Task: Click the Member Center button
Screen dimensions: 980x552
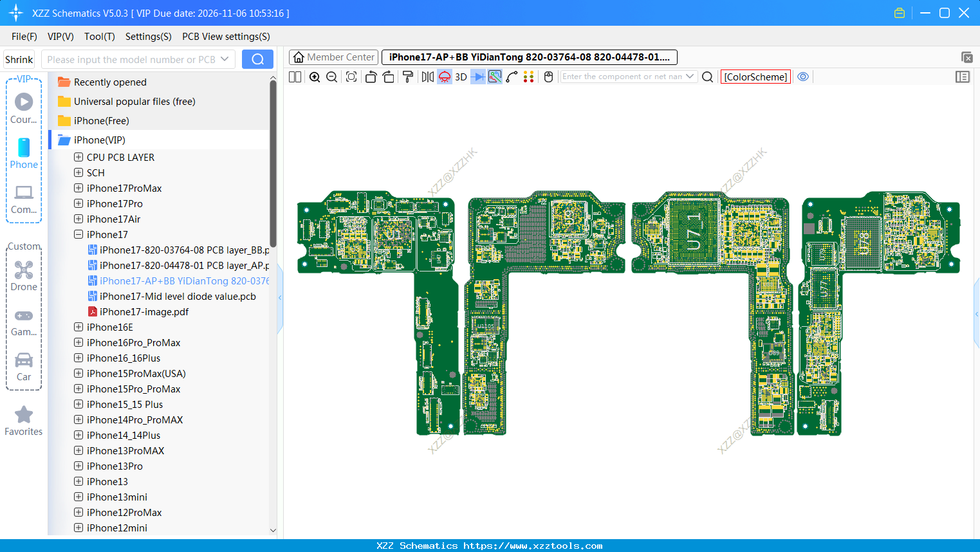Action: (333, 57)
